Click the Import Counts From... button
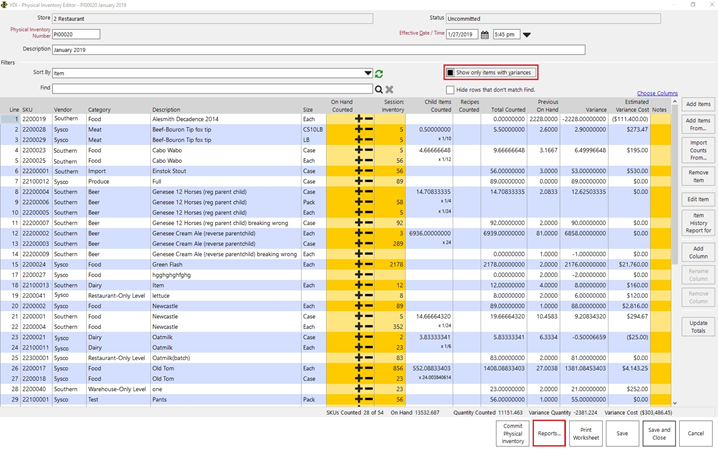This screenshot has height=450, width=718. (698, 151)
